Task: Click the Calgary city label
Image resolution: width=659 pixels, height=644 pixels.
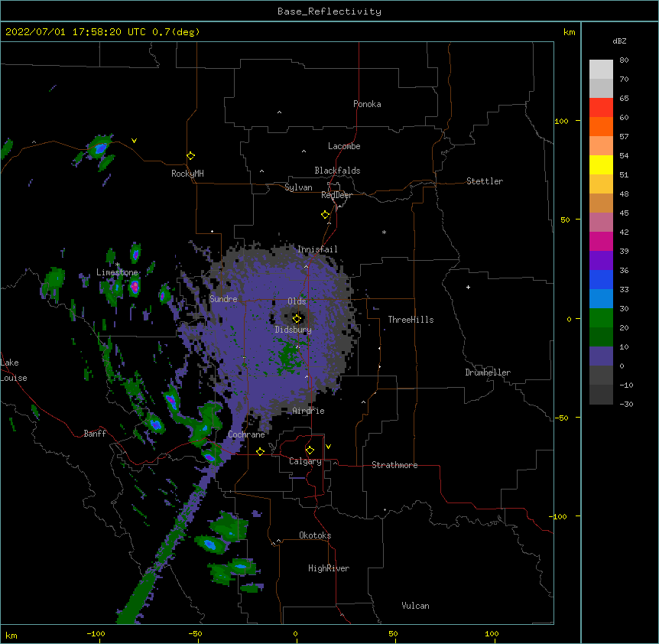Action: tap(306, 461)
